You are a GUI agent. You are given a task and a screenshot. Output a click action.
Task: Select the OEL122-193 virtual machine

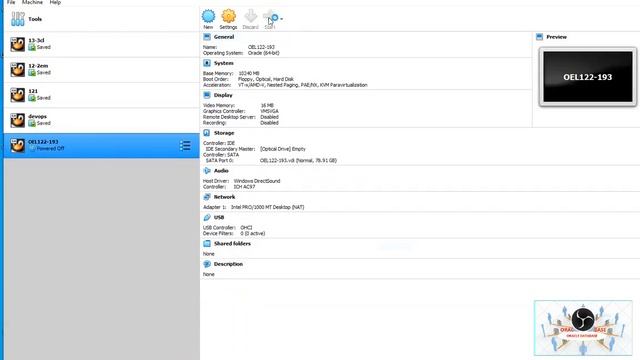pyautogui.click(x=102, y=145)
